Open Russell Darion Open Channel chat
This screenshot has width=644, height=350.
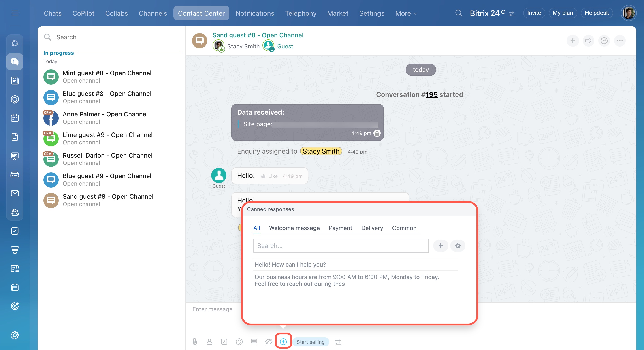(111, 159)
